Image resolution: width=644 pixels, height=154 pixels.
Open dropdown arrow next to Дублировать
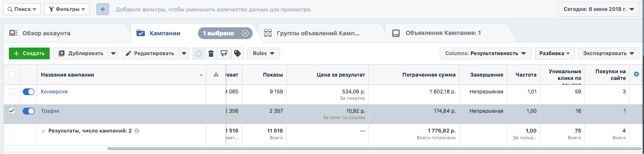pos(113,53)
